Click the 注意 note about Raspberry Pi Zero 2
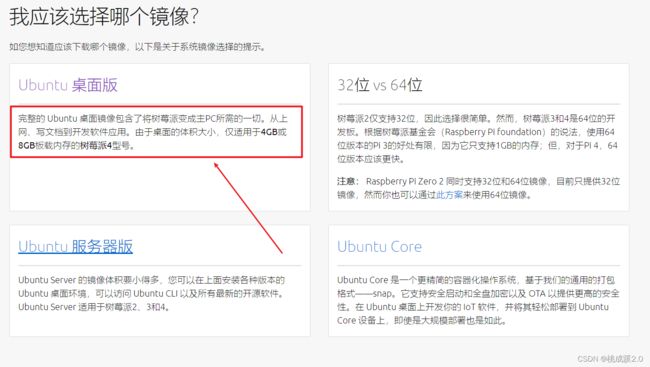650x367 pixels. point(478,188)
